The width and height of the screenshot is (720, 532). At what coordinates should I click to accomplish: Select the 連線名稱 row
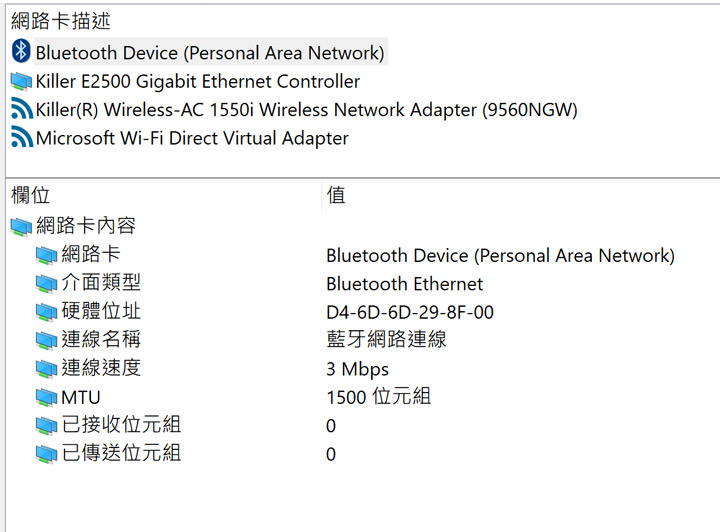[101, 340]
